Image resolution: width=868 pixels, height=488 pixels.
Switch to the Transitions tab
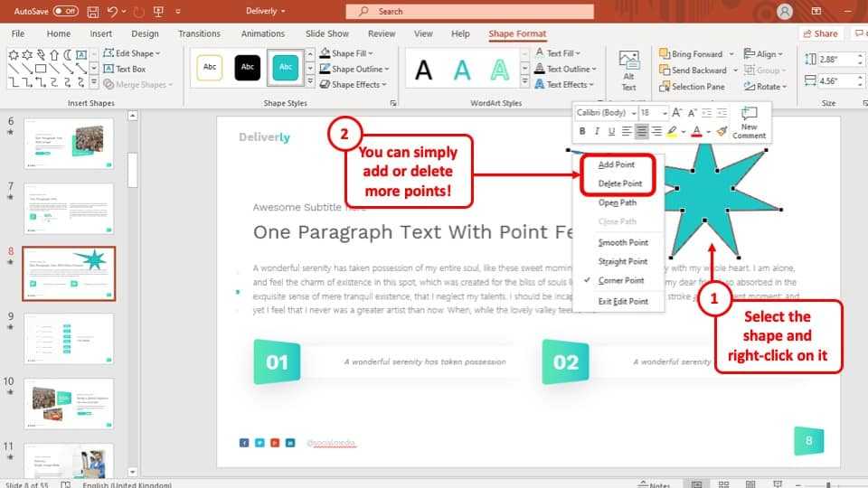pyautogui.click(x=199, y=34)
